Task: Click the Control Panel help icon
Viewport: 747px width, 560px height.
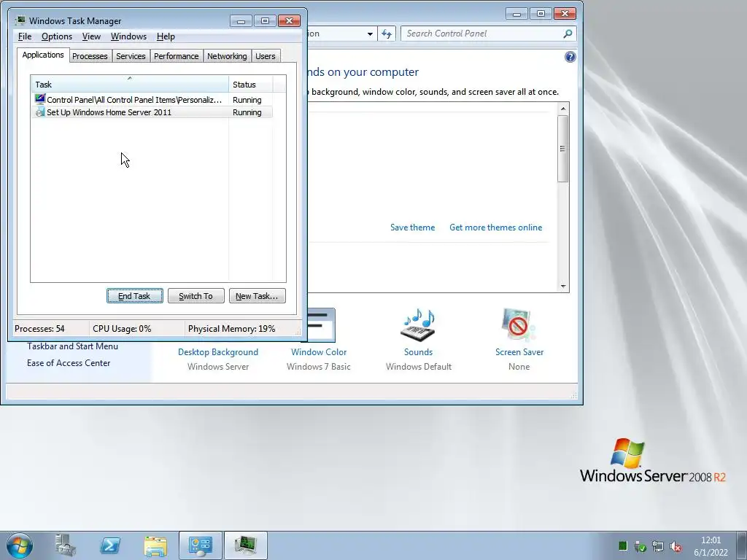Action: 570,57
